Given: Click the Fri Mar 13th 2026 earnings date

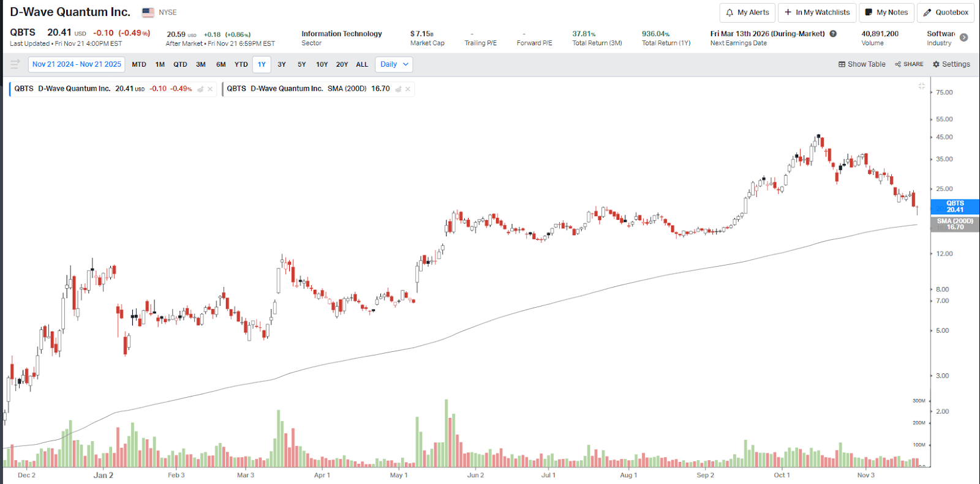Looking at the screenshot, I should (x=767, y=34).
